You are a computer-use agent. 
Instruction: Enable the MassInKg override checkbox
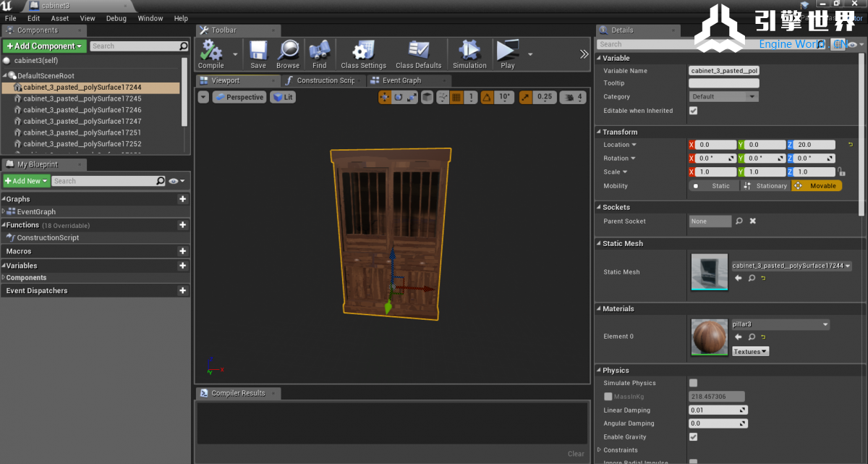coord(608,397)
